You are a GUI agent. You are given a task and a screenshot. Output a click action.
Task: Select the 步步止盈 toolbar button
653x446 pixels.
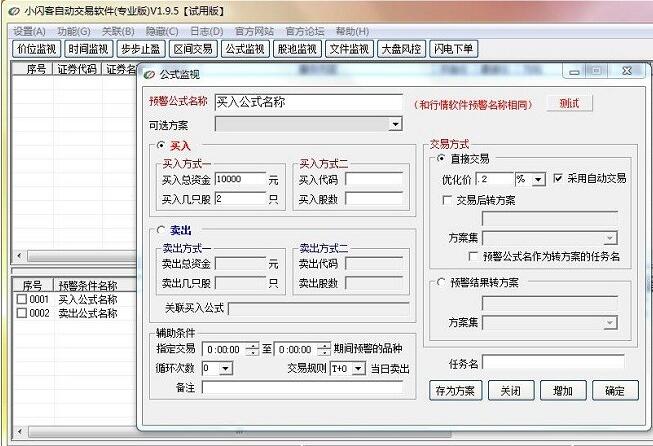coord(140,49)
